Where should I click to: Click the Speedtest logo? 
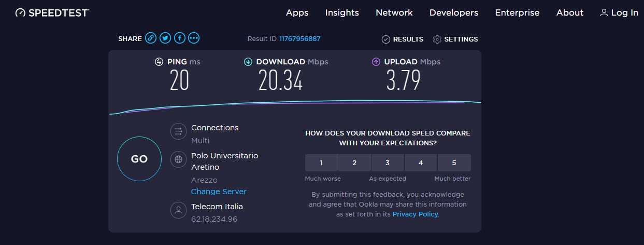coord(52,12)
